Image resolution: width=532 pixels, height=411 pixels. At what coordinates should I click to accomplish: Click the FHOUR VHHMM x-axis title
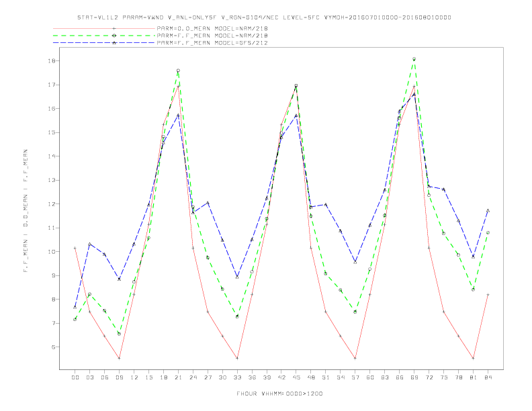click(279, 394)
